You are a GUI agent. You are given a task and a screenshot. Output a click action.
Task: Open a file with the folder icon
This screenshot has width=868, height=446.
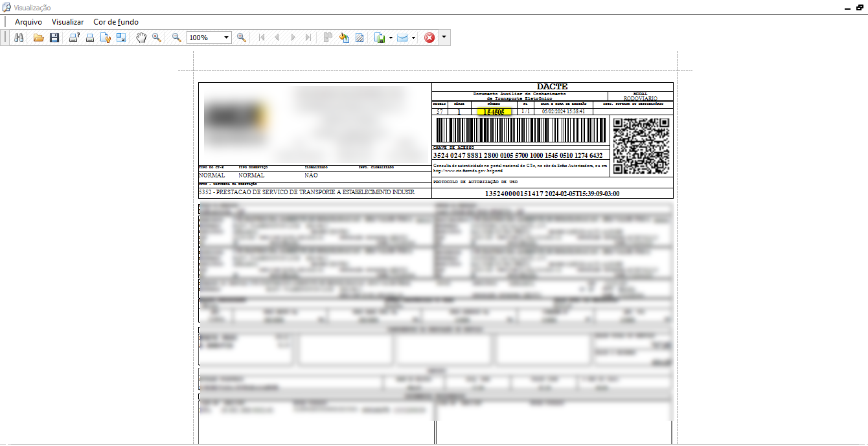pos(39,38)
